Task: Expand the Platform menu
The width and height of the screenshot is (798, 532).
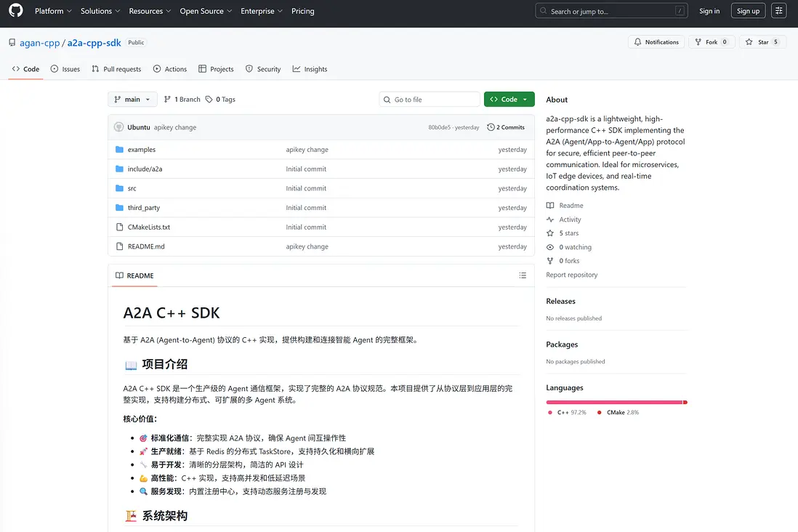Action: coord(53,11)
